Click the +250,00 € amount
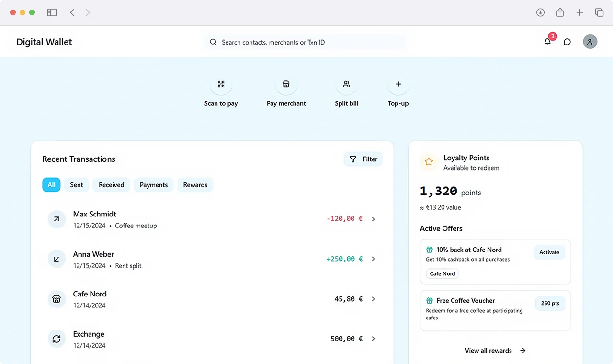The image size is (613, 364). click(x=344, y=259)
